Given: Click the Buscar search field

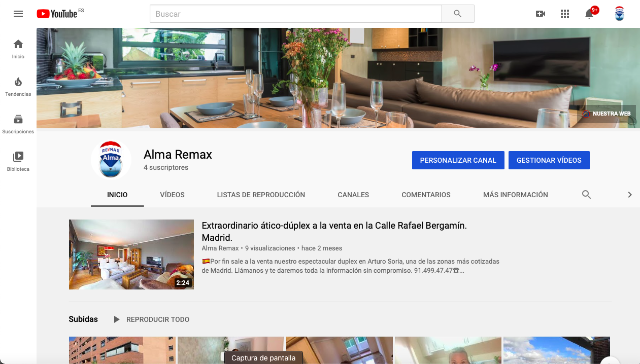Looking at the screenshot, I should pyautogui.click(x=295, y=14).
